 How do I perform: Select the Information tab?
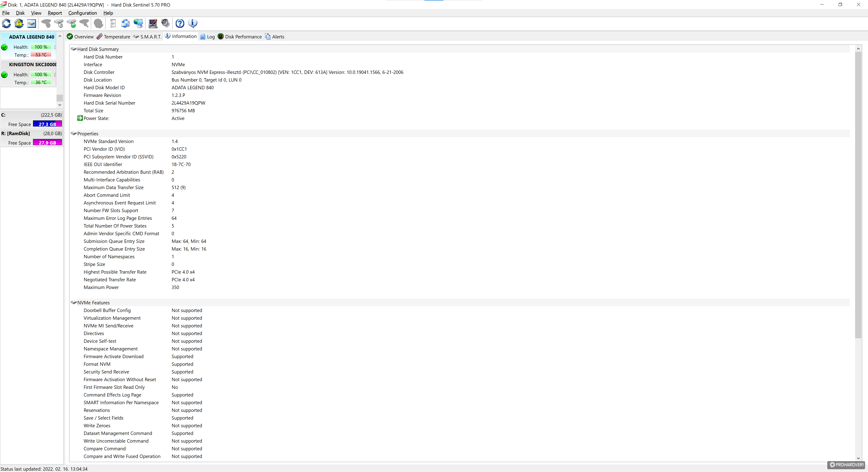tap(181, 36)
